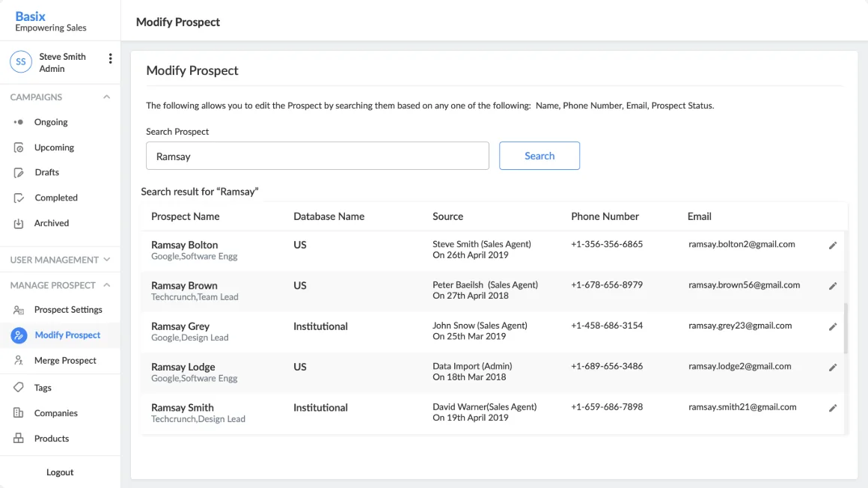Click email ramsay.lodge2@gmail.com
The height and width of the screenshot is (488, 868).
[x=739, y=366]
